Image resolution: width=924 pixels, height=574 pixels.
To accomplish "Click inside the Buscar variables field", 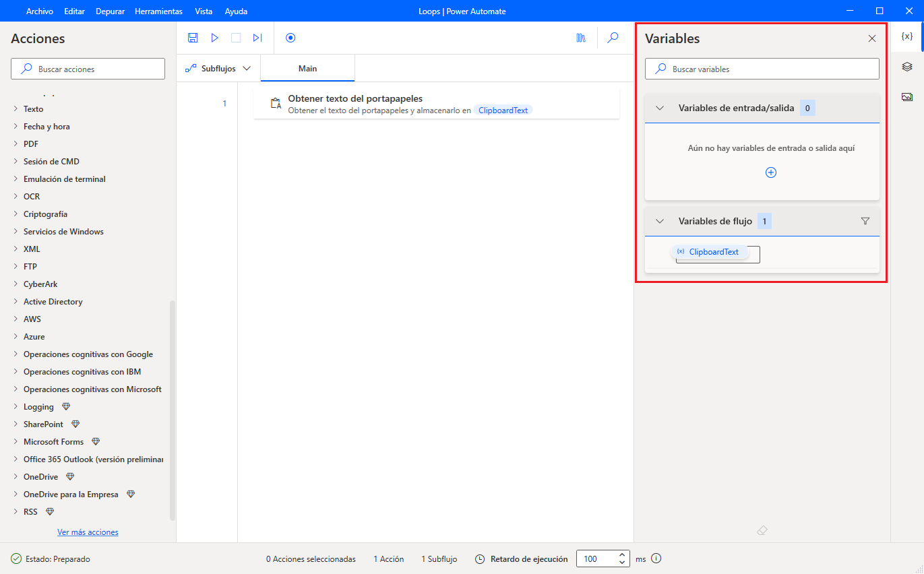I will (x=762, y=68).
